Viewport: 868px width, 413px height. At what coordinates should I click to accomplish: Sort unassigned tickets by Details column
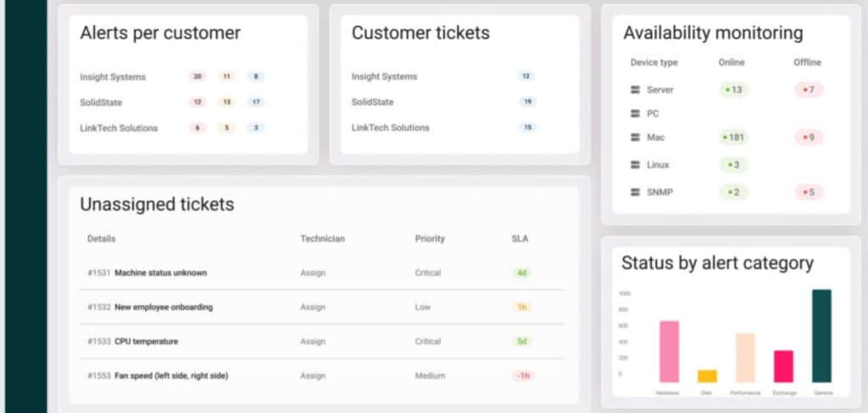[102, 238]
